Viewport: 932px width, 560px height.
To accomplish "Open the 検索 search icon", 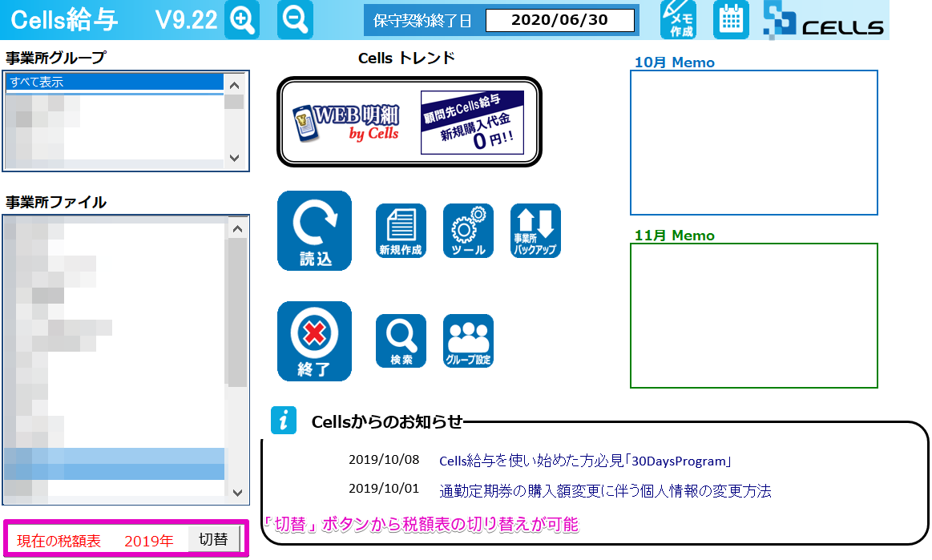I will pos(401,341).
